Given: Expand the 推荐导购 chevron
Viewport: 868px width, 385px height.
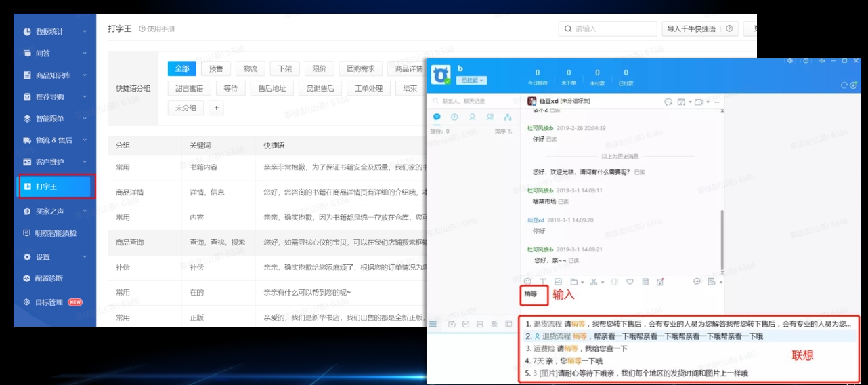Looking at the screenshot, I should (85, 96).
